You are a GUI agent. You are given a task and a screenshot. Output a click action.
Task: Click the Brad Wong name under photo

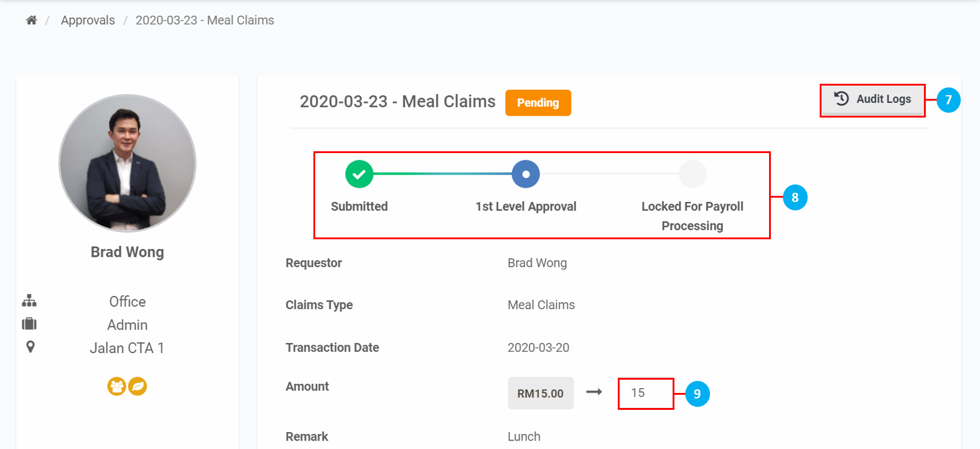click(127, 252)
